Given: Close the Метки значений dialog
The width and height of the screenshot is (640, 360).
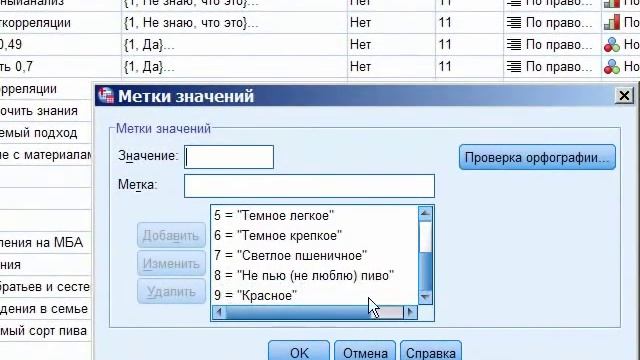Looking at the screenshot, I should pos(624,96).
